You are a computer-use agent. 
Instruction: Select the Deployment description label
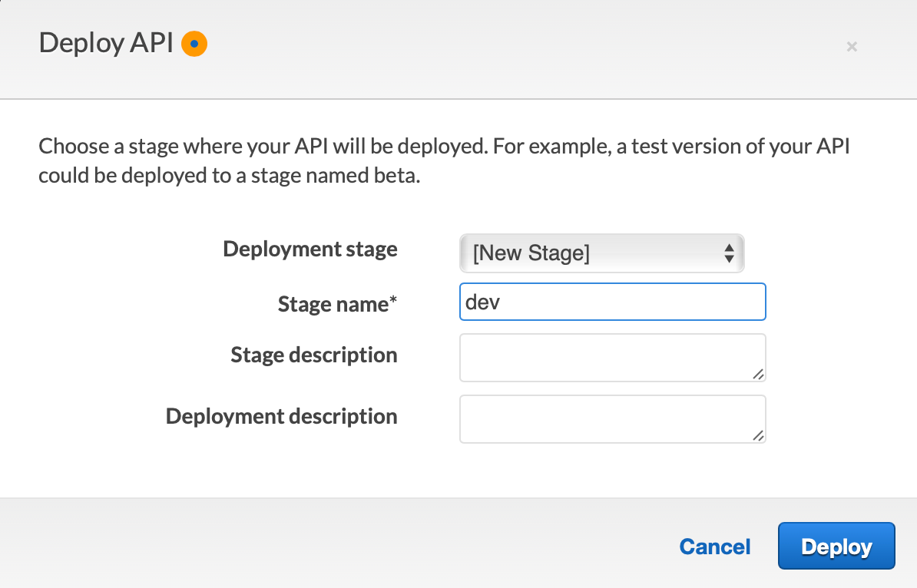(282, 417)
